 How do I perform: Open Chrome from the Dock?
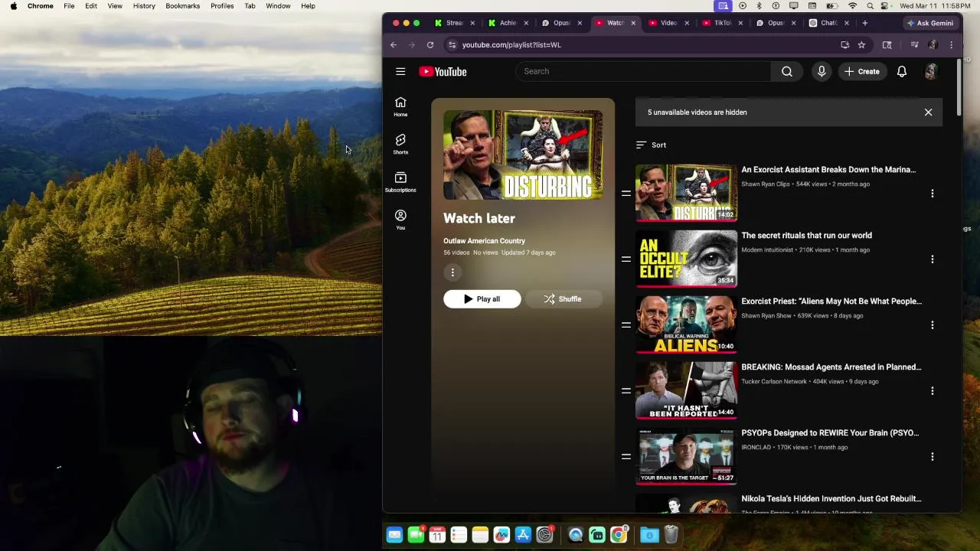tap(618, 535)
